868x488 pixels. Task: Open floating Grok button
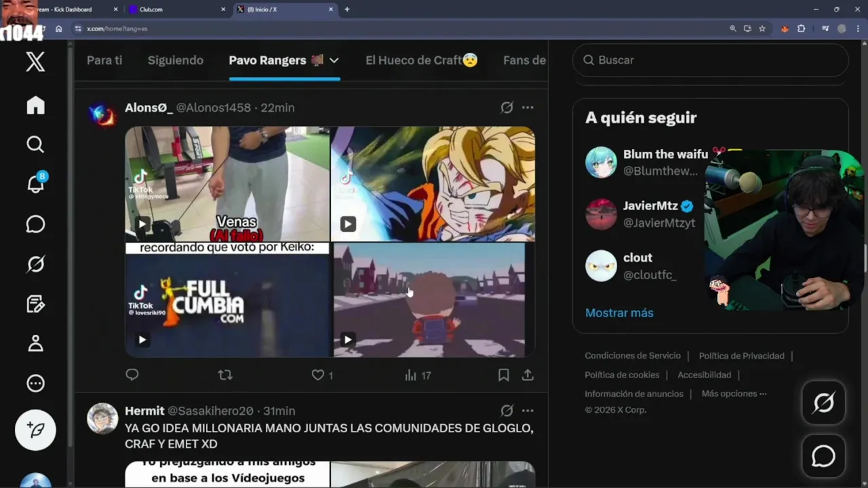823,403
